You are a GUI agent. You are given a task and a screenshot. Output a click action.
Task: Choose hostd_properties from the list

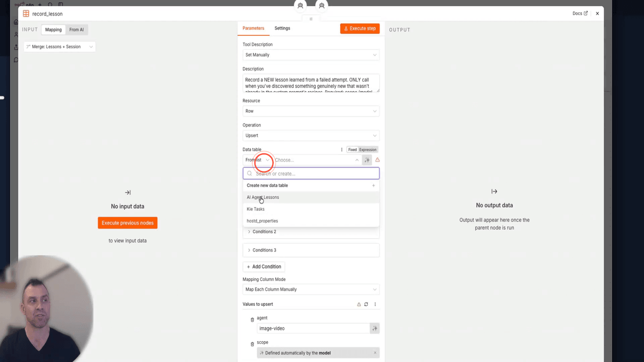pyautogui.click(x=311, y=221)
